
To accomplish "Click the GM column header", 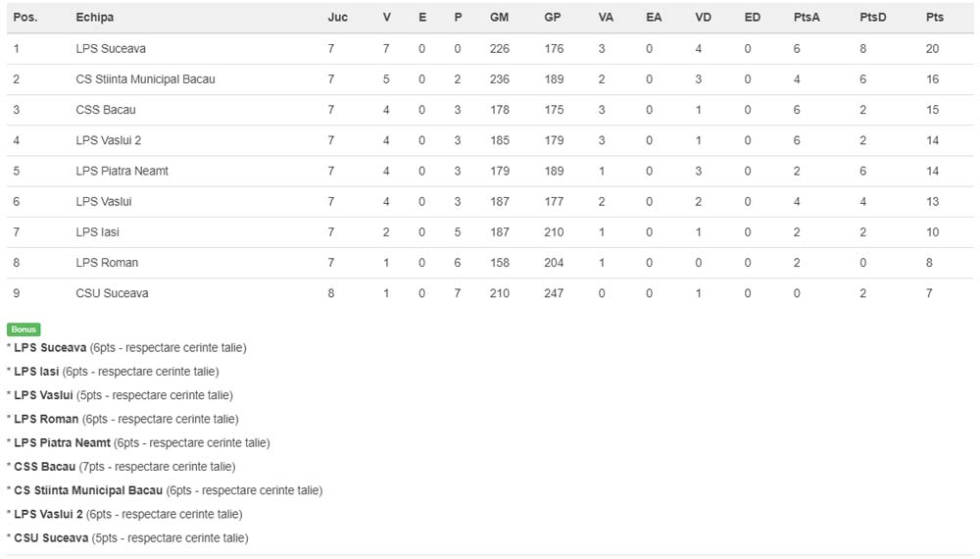I will (499, 18).
